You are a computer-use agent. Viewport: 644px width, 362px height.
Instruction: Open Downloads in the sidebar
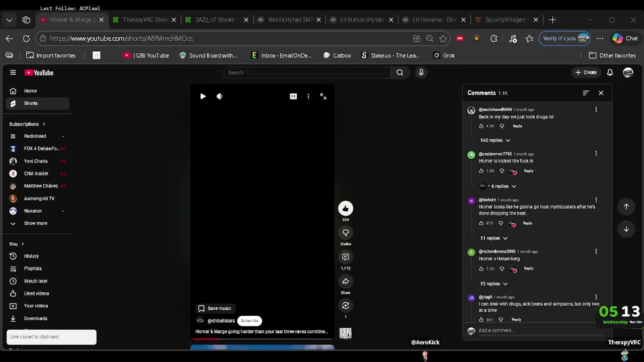click(x=38, y=318)
